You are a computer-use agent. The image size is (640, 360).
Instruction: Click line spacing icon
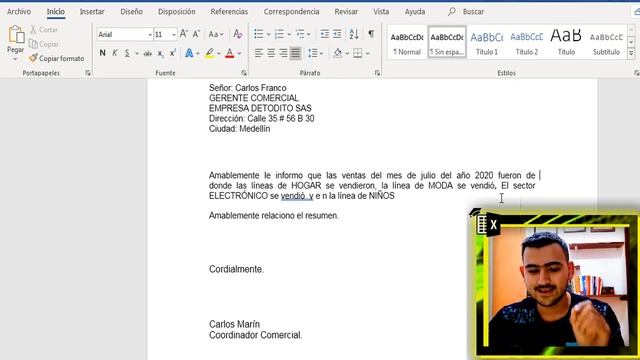313,53
